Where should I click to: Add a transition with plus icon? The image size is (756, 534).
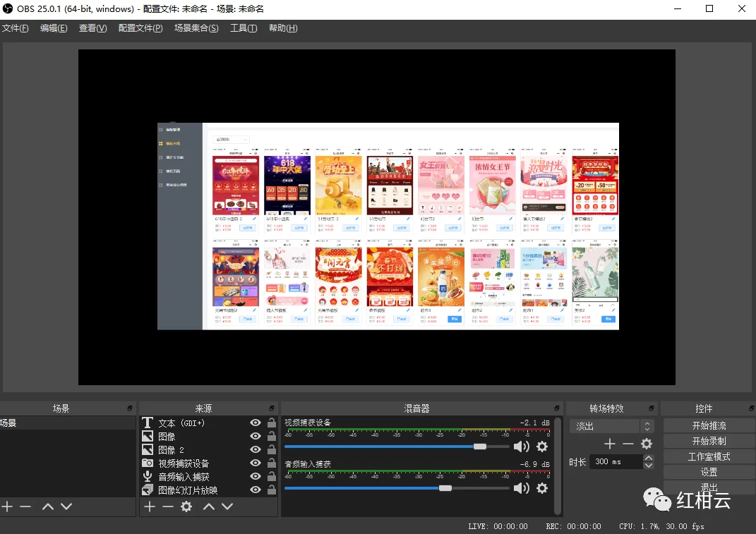point(610,444)
